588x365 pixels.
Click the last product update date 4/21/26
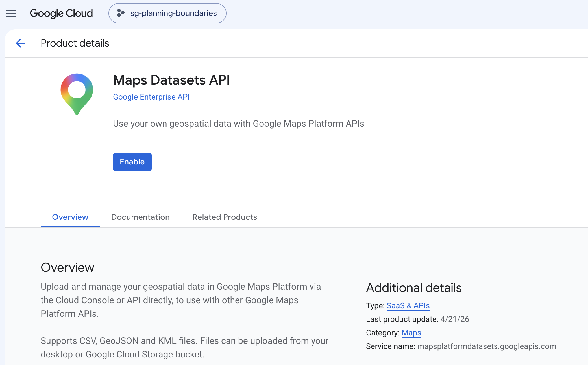[455, 319]
